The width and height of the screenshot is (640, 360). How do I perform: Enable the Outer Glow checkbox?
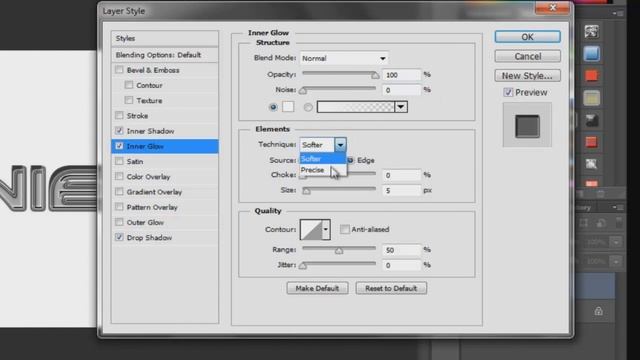[119, 222]
